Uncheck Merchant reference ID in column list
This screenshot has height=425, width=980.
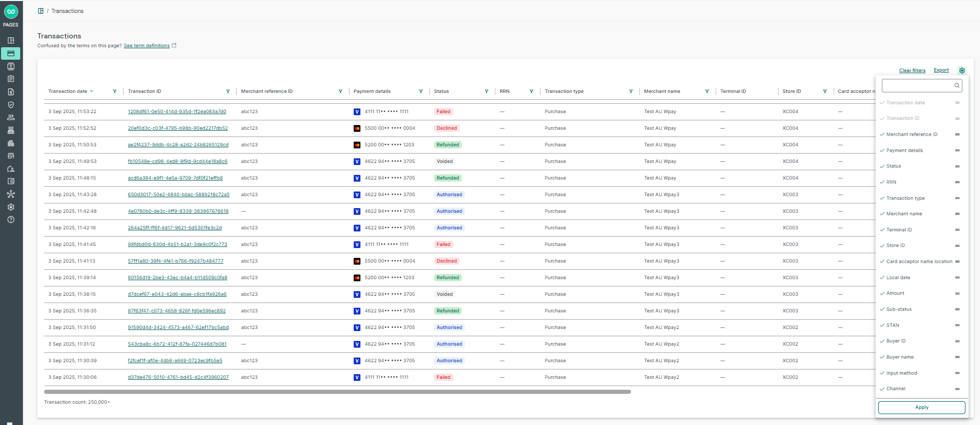(882, 134)
